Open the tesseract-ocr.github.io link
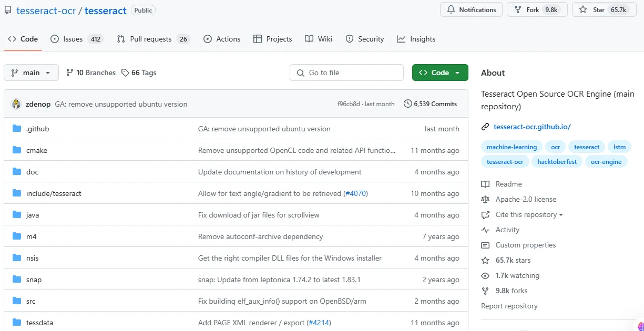This screenshot has width=644, height=331. tap(532, 127)
